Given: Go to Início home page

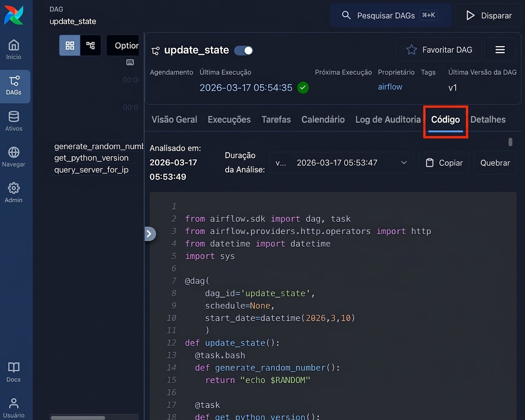Looking at the screenshot, I should [14, 50].
